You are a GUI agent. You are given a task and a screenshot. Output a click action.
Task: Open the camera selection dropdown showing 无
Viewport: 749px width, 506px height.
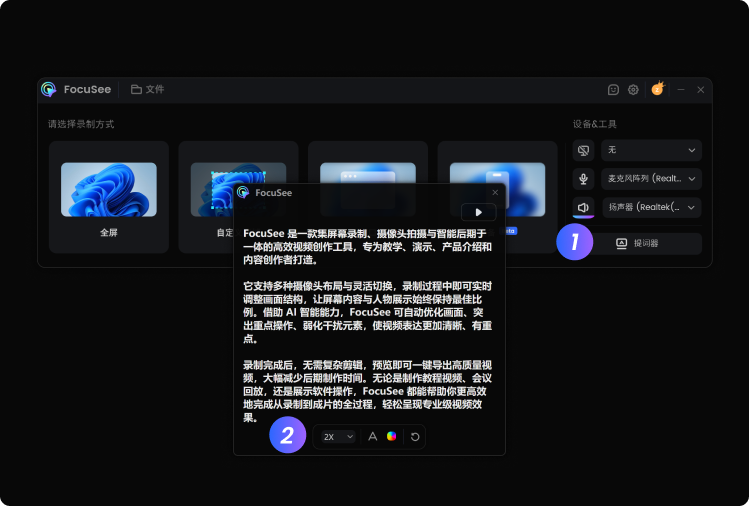[651, 151]
